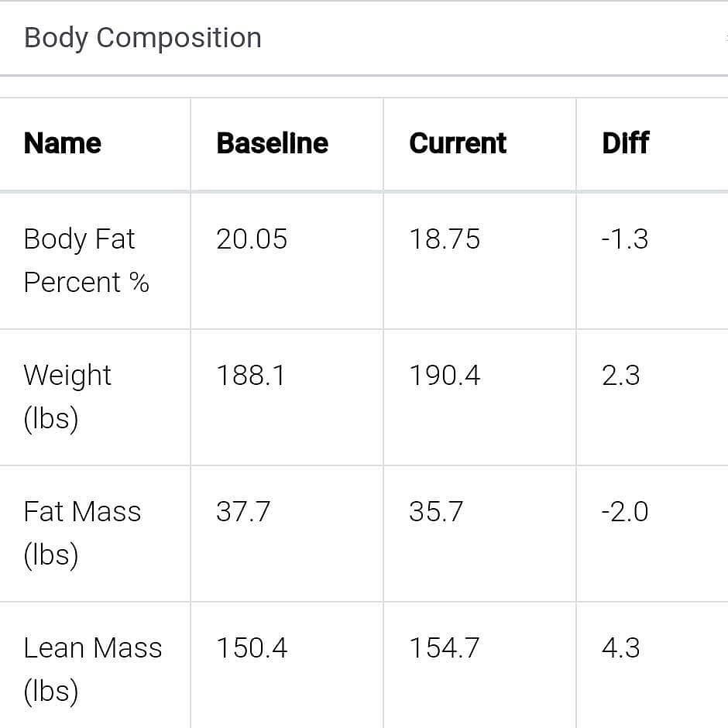
Task: Click baseline body fat value 20.05
Action: tap(252, 239)
